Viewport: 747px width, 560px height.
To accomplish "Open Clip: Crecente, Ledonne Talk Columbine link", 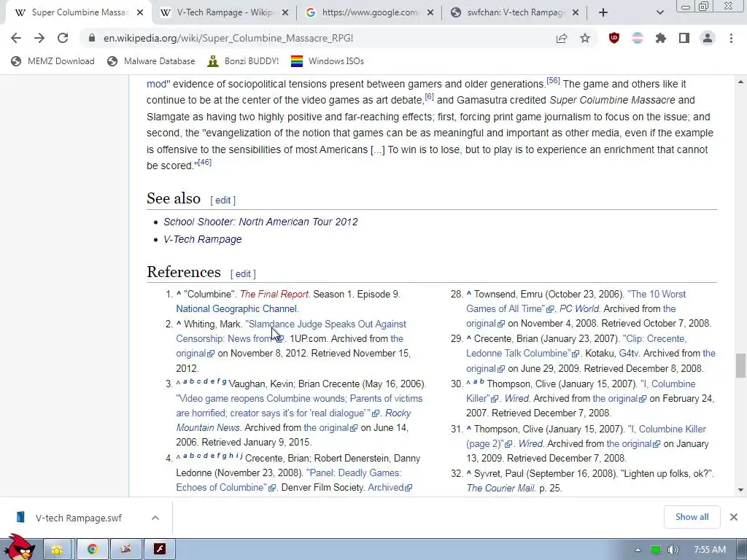I will [576, 346].
